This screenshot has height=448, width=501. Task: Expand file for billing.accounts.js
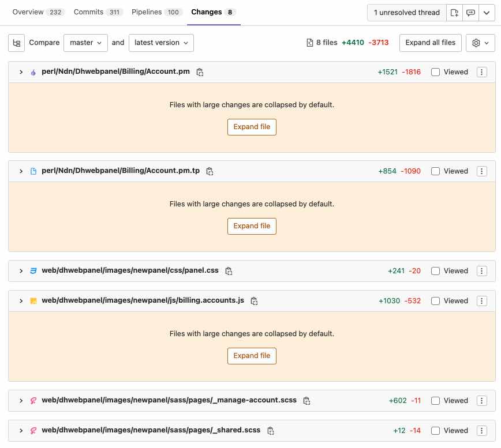(252, 356)
